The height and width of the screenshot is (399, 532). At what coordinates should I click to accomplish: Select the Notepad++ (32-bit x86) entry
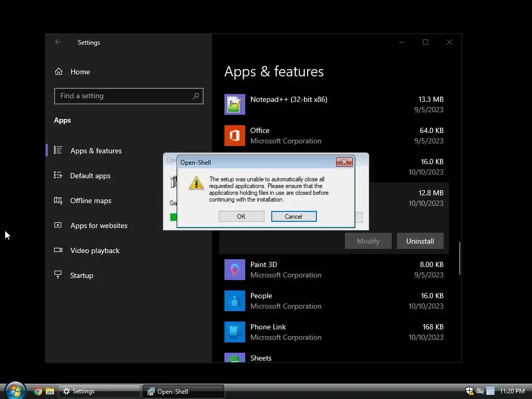[x=289, y=99]
